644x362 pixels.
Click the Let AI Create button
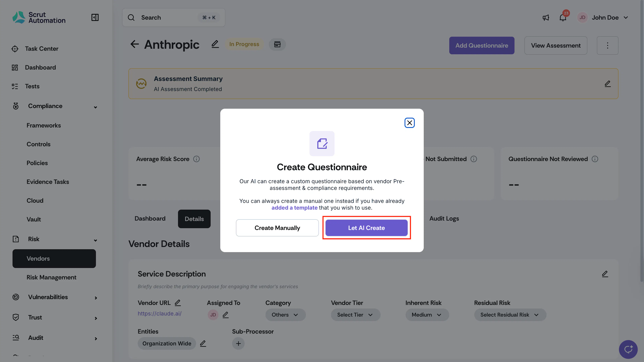click(x=366, y=228)
